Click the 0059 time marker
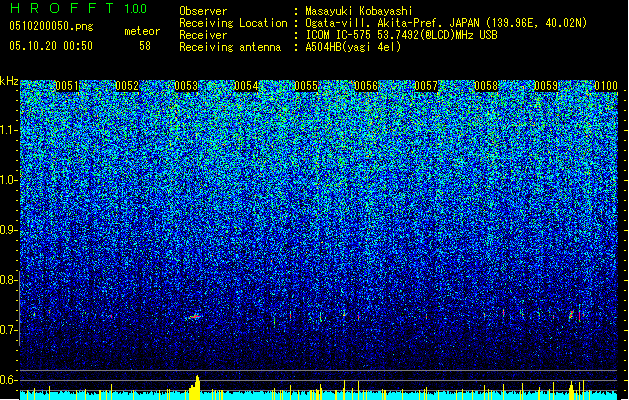This screenshot has width=629, height=400. 546,86
